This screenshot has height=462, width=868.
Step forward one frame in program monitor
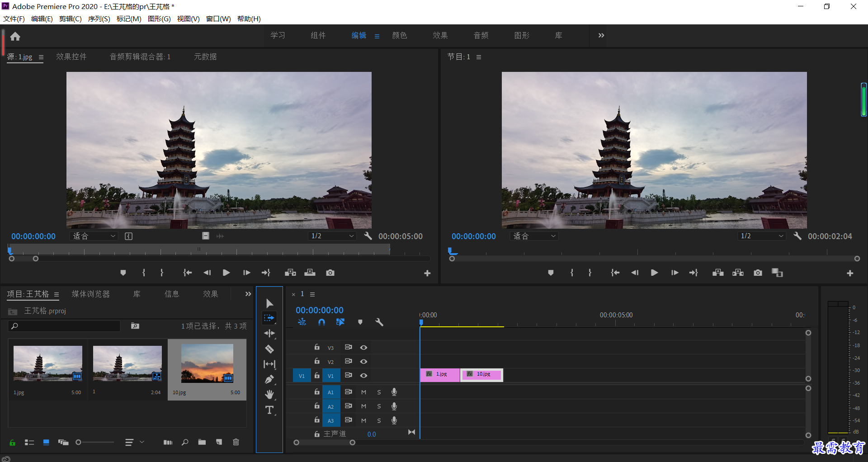click(x=675, y=273)
